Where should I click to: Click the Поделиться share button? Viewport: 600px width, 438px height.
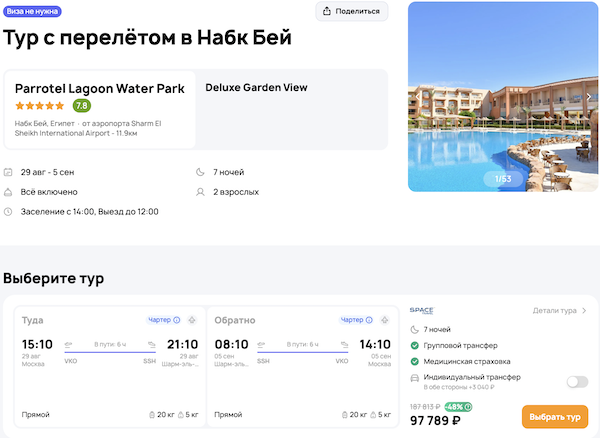352,11
